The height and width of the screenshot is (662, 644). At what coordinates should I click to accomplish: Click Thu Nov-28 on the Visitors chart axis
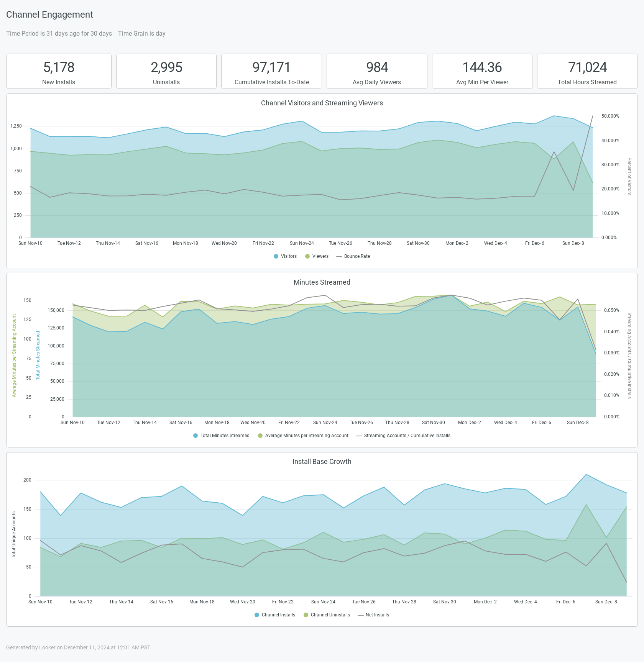click(x=379, y=243)
